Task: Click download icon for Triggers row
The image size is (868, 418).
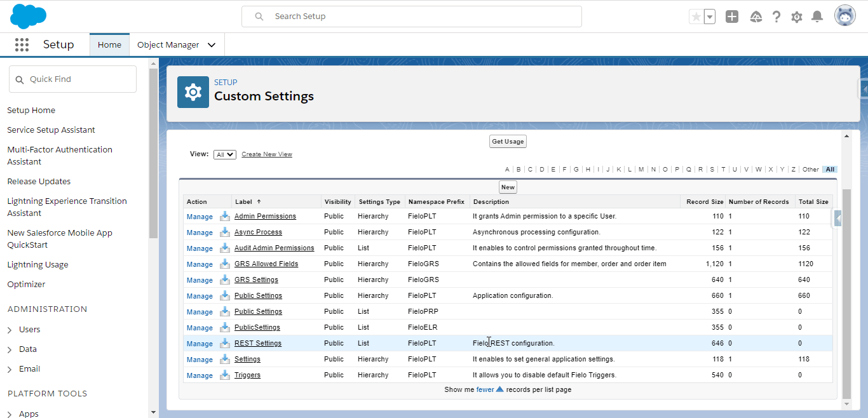Action: tap(224, 375)
